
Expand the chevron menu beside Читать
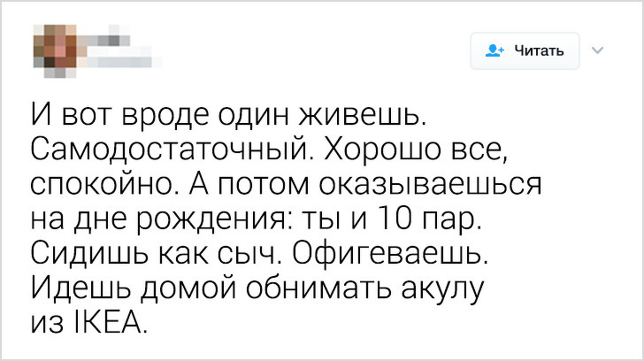(595, 50)
